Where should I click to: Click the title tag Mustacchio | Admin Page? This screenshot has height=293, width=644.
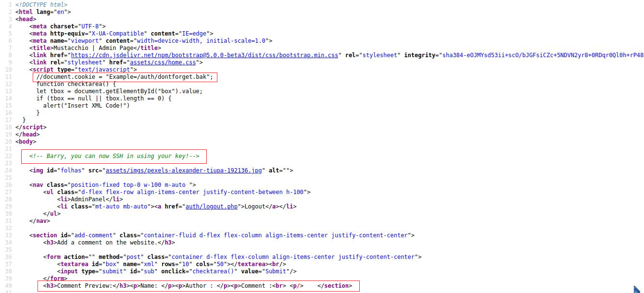click(x=95, y=48)
